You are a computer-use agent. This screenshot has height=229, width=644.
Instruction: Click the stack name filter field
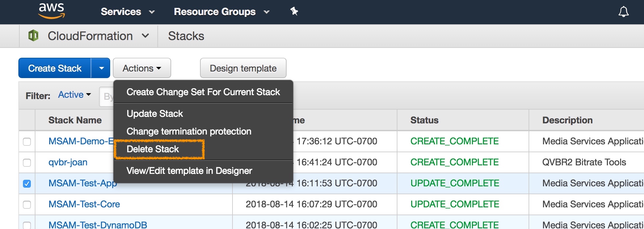[106, 96]
